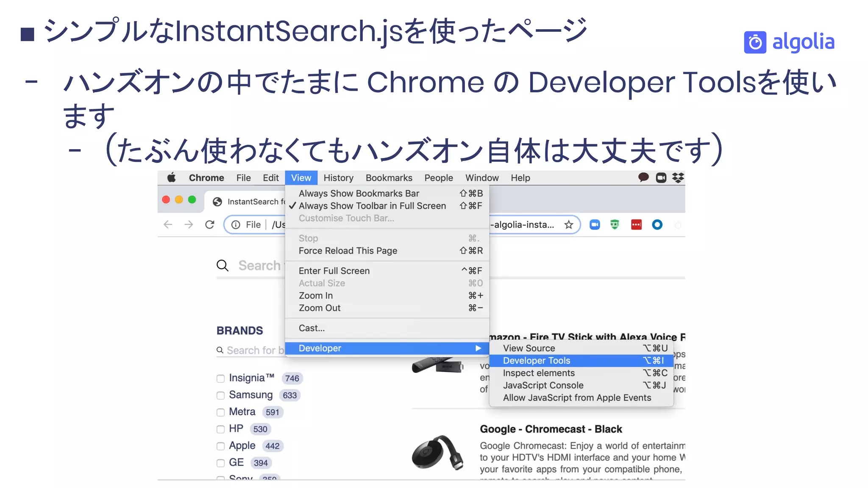This screenshot has width=868, height=488.
Task: Select the Cast... menu entry
Action: [387, 328]
